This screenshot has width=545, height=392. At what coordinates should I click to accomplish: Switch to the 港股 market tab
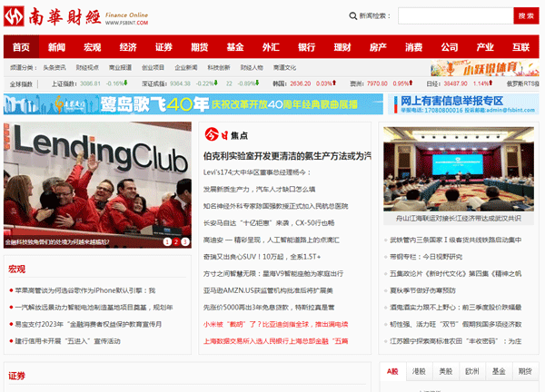click(419, 371)
